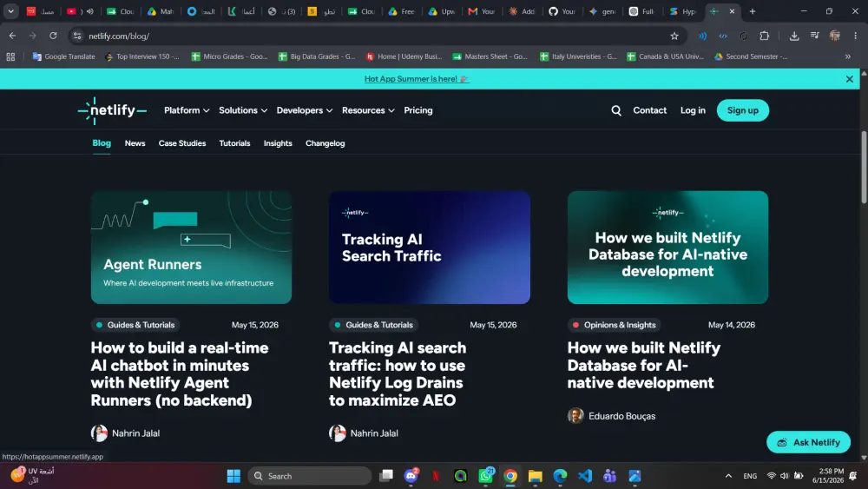Select the Case Studies tab
Image resolution: width=868 pixels, height=489 pixels.
(182, 143)
